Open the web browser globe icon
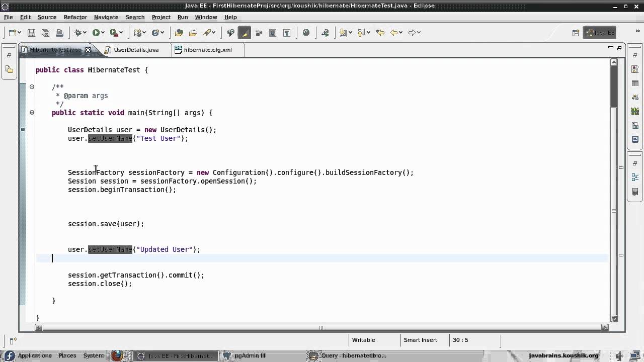 pyautogui.click(x=306, y=33)
